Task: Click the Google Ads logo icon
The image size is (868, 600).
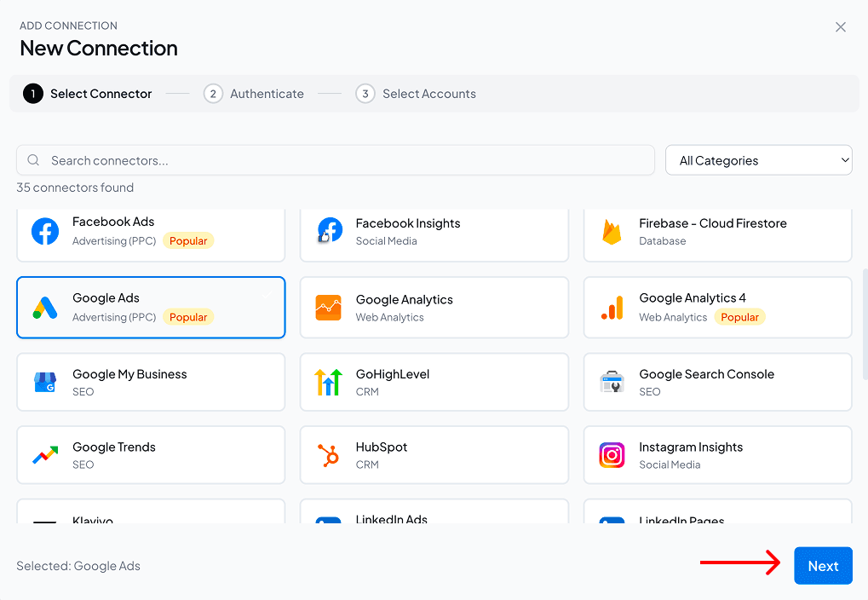Action: click(45, 308)
